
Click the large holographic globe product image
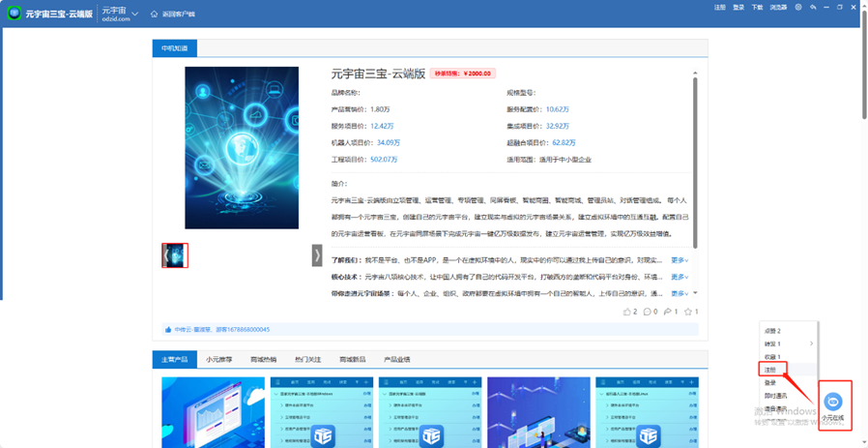242,147
